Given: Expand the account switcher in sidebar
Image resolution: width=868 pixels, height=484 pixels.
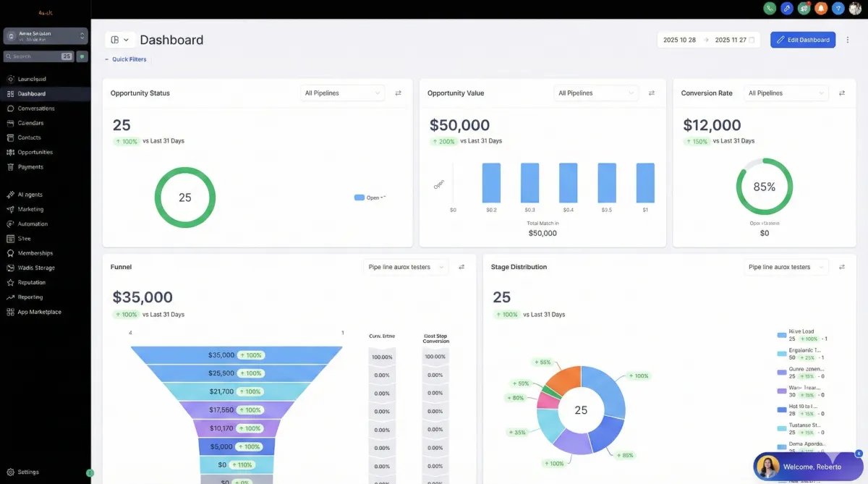Looking at the screenshot, I should [x=46, y=35].
